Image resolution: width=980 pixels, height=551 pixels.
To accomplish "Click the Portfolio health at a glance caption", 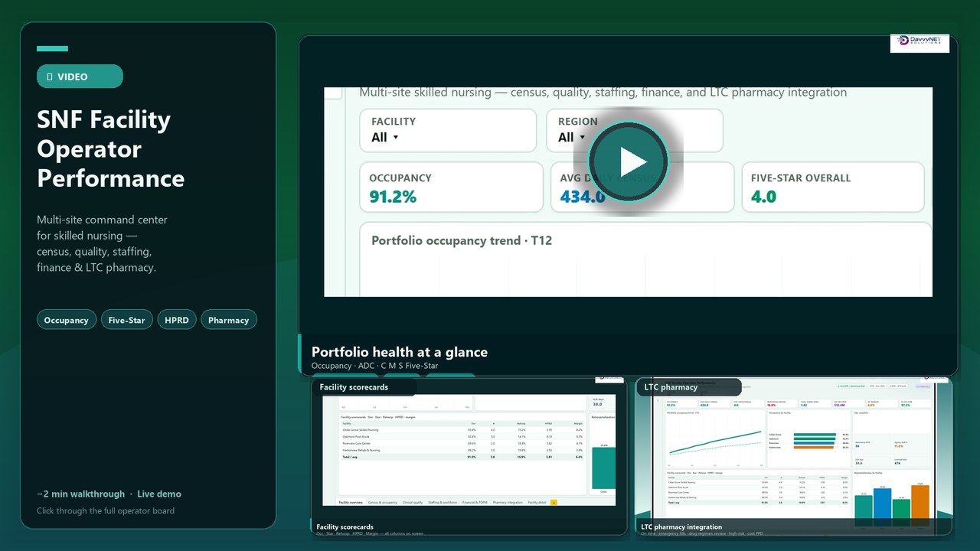I will click(x=400, y=352).
